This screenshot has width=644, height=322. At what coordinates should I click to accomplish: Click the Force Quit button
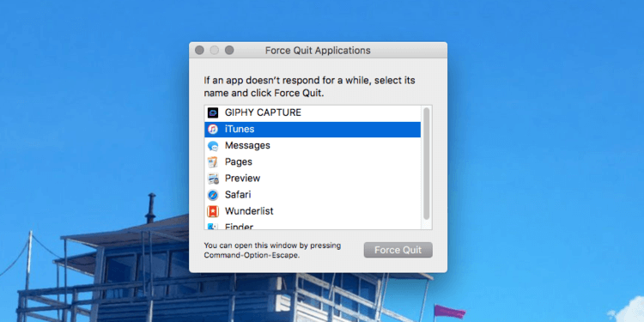(x=398, y=250)
